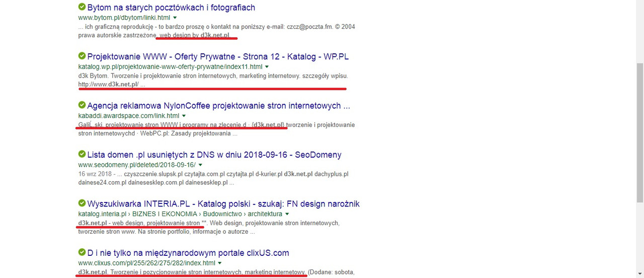The image size is (644, 278).
Task: Open the dropdown arrow after the katalog.interia.pl architektura breadcrumb
Action: [x=287, y=214]
